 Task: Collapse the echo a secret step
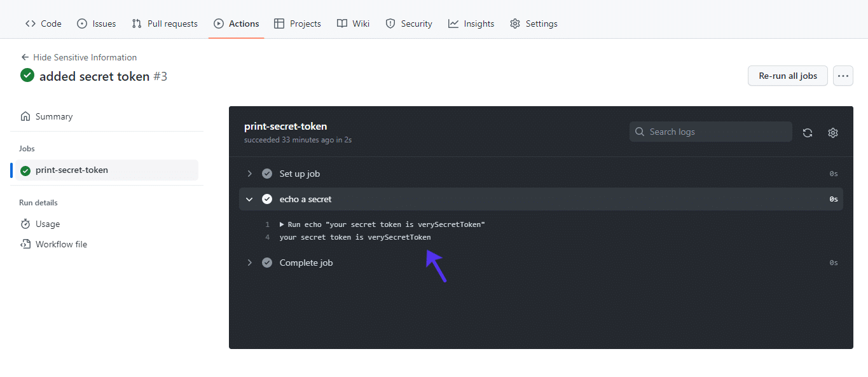[x=249, y=198]
